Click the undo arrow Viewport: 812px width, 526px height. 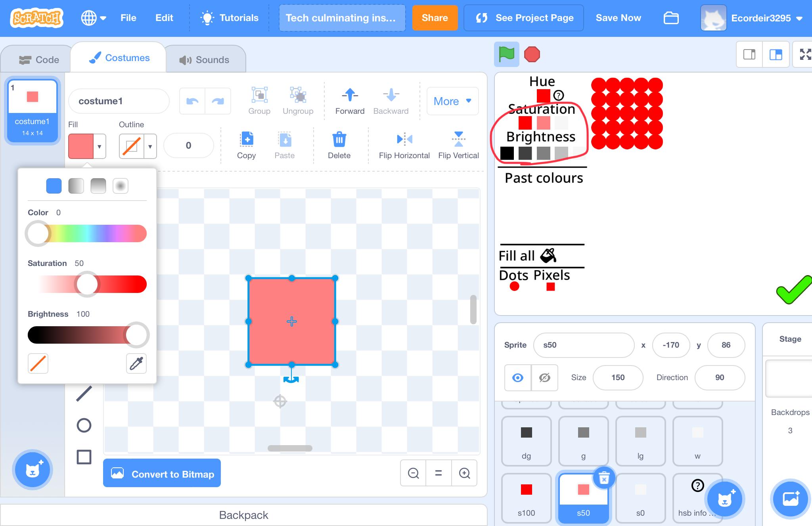point(192,101)
